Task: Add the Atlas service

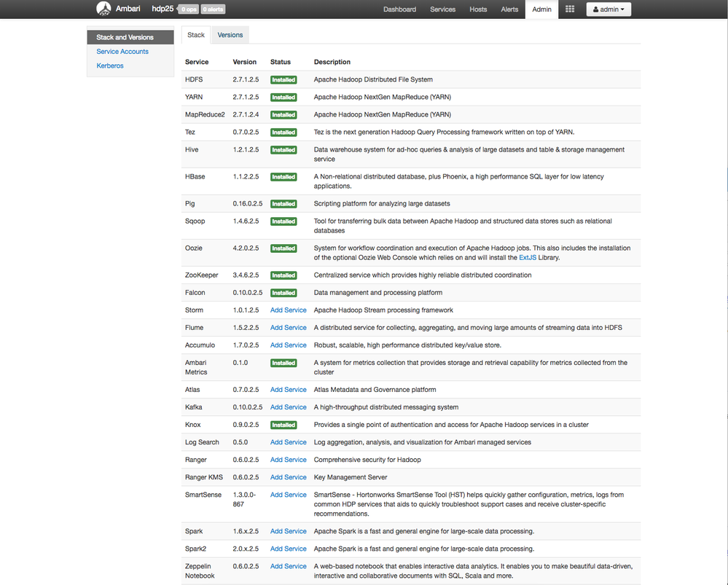Action: (x=289, y=390)
